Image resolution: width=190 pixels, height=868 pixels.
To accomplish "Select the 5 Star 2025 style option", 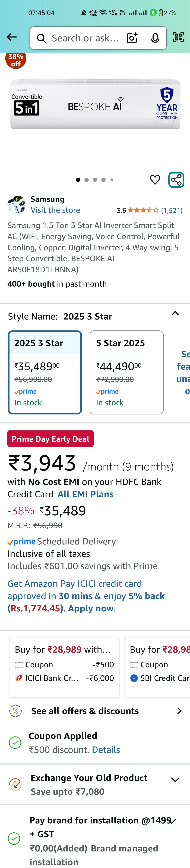I will (126, 372).
